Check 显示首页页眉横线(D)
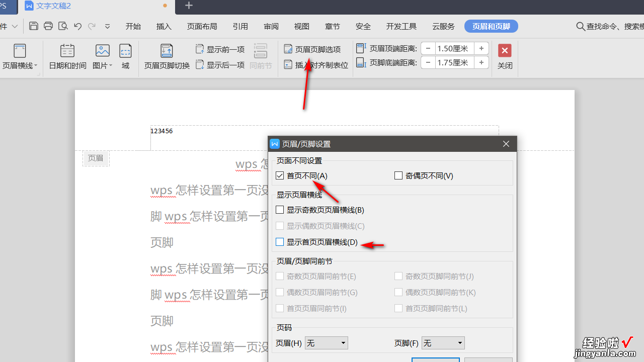Viewport: 644px width, 362px height. (x=280, y=242)
